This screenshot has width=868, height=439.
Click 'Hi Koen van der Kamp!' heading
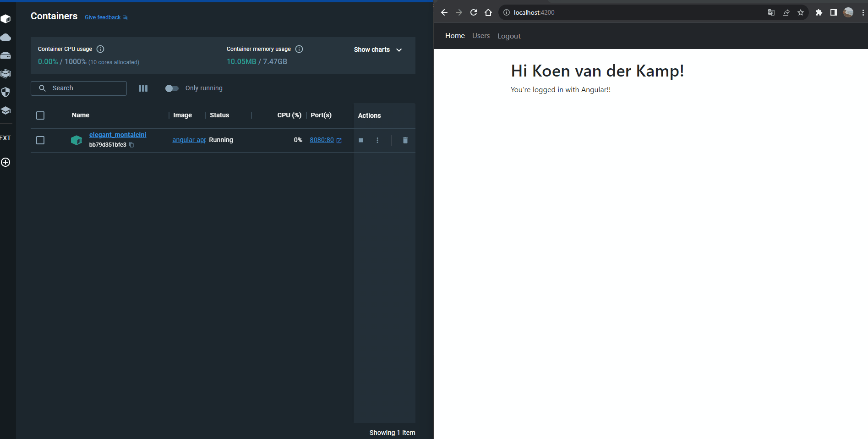[x=597, y=71]
